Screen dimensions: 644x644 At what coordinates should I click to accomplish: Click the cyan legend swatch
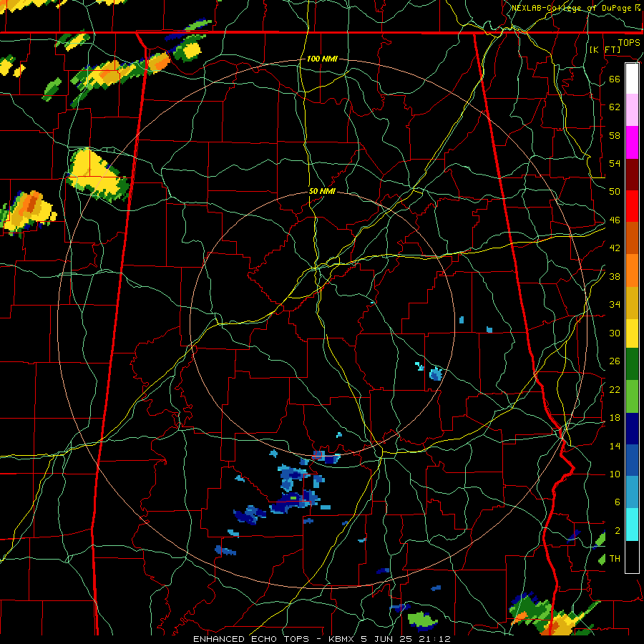(x=632, y=524)
